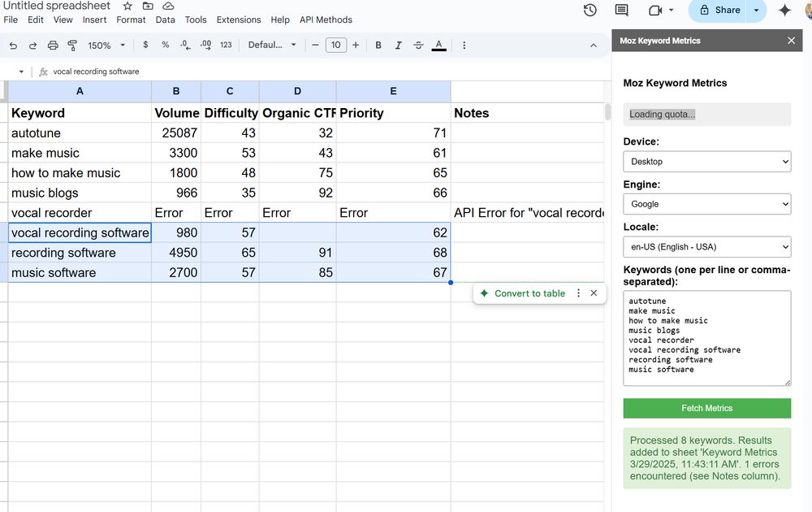Viewport: 812px width, 512px height.
Task: Dismiss the Convert to table chip
Action: tap(594, 293)
